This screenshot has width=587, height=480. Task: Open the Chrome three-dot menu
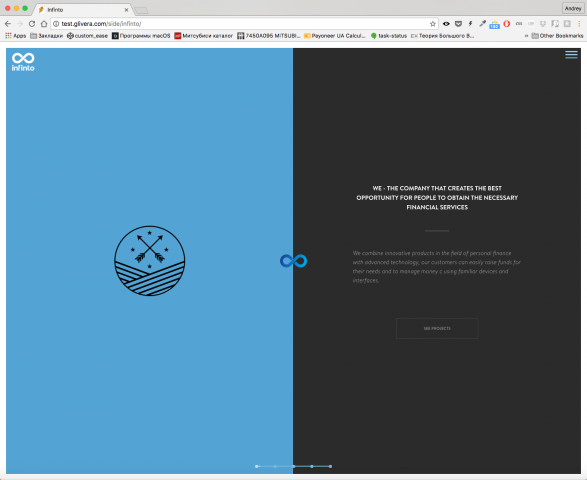click(579, 24)
